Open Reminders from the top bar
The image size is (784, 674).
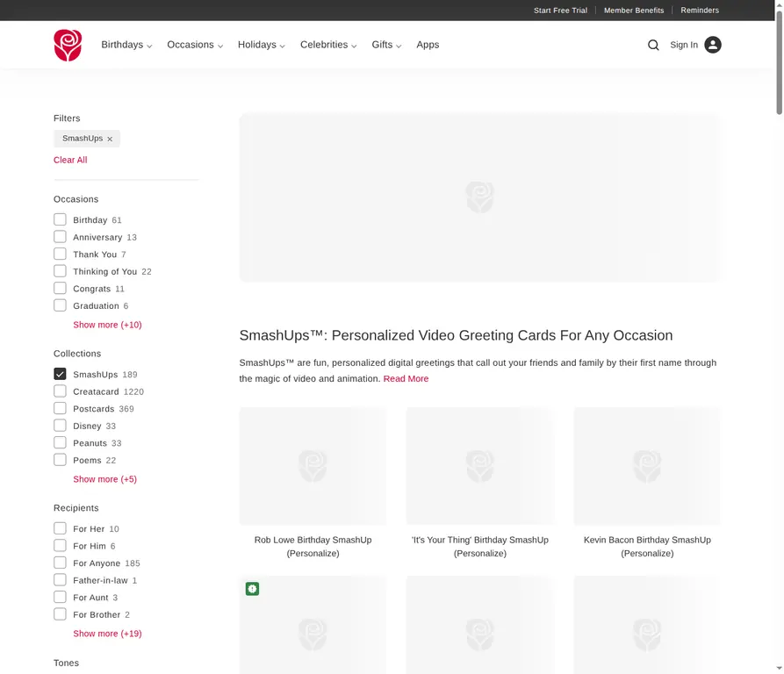point(700,11)
